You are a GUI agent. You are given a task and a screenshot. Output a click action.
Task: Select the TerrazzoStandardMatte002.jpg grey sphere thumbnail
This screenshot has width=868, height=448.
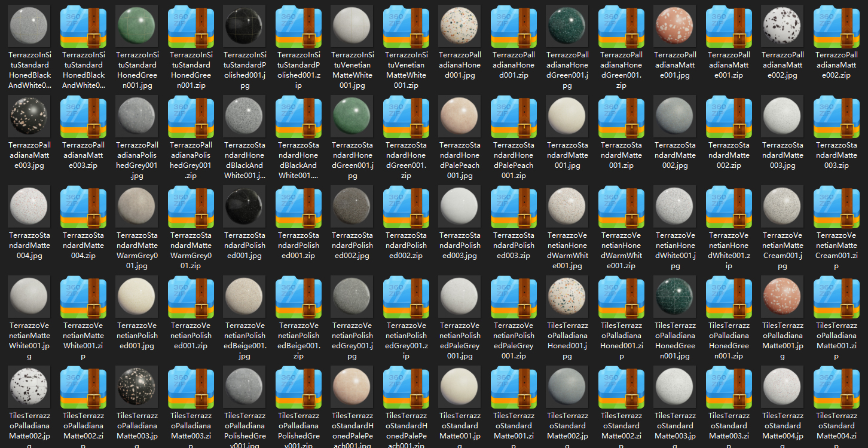pos(676,117)
